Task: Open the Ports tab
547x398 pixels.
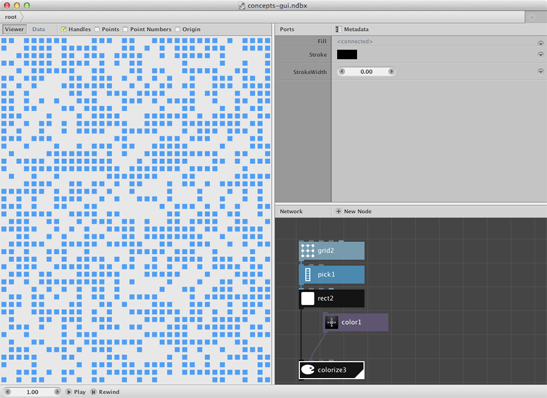Action: [287, 29]
